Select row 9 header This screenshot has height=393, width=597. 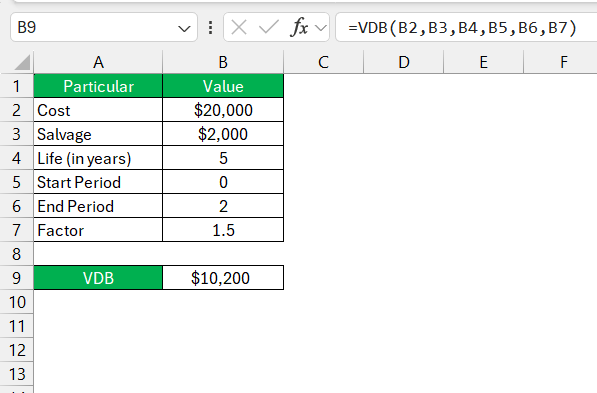tap(16, 278)
